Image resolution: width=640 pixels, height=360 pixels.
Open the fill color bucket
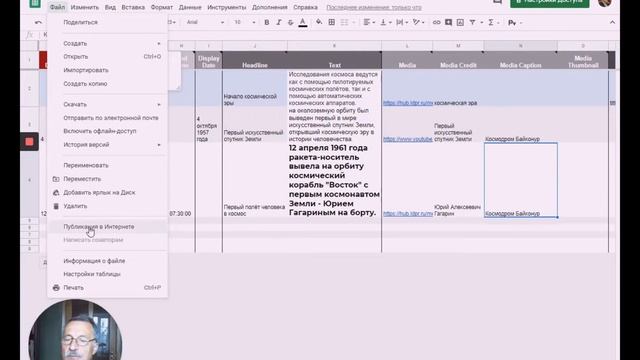pyautogui.click(x=319, y=22)
